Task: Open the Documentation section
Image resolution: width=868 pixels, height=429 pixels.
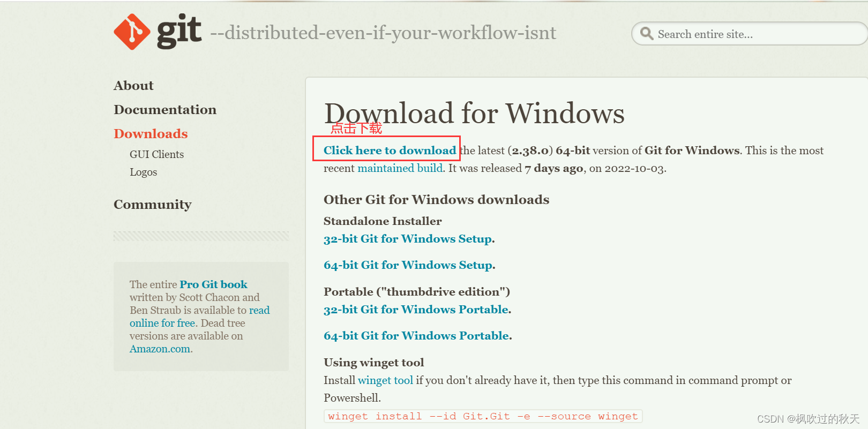Action: (x=165, y=110)
